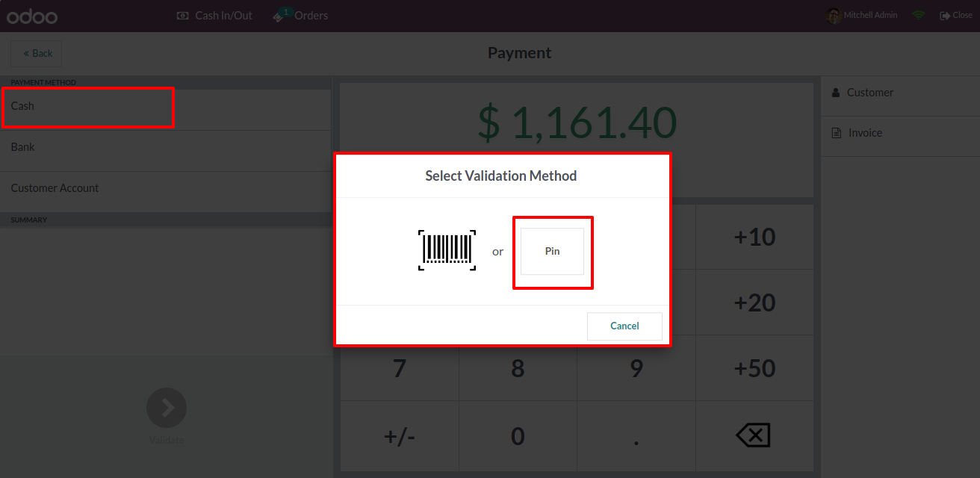The width and height of the screenshot is (980, 478).
Task: Go back with the Back button
Action: (x=37, y=54)
